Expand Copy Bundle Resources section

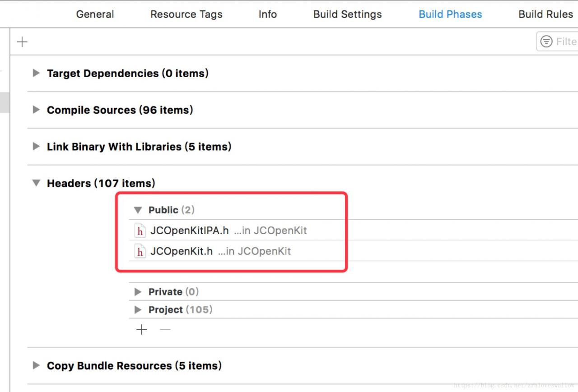(x=36, y=365)
